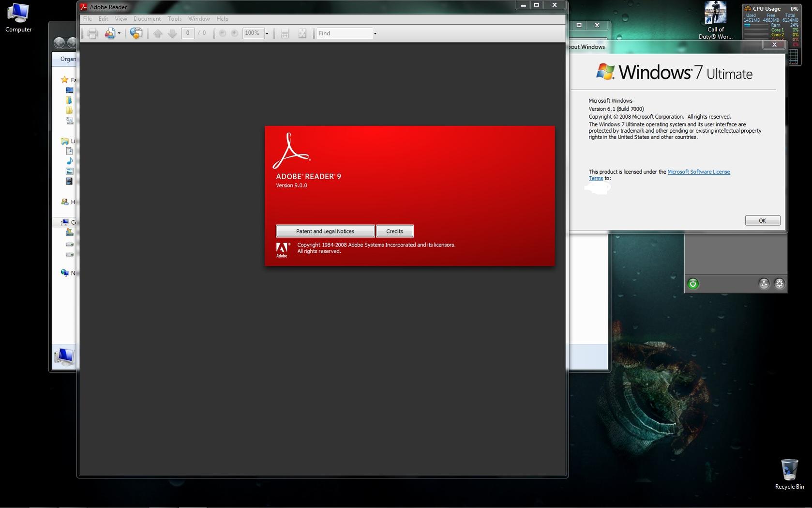Click the Find search field
This screenshot has height=508, width=812.
tap(345, 33)
